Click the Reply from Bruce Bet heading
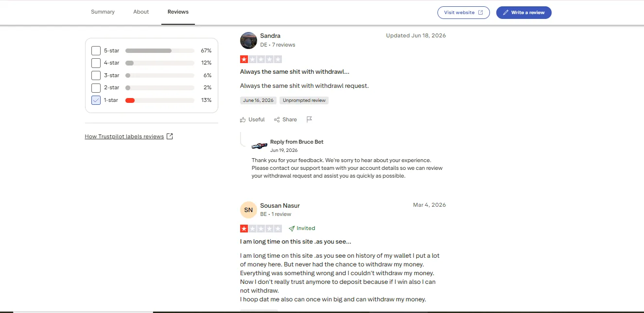The height and width of the screenshot is (313, 644). point(296,142)
